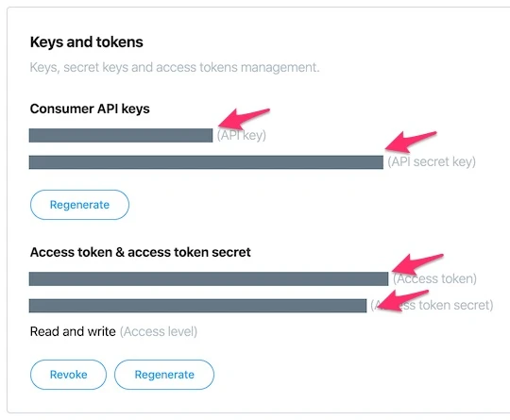Viewport: 510px width, 420px height.
Task: Select the redacted API key value
Action: coord(121,135)
